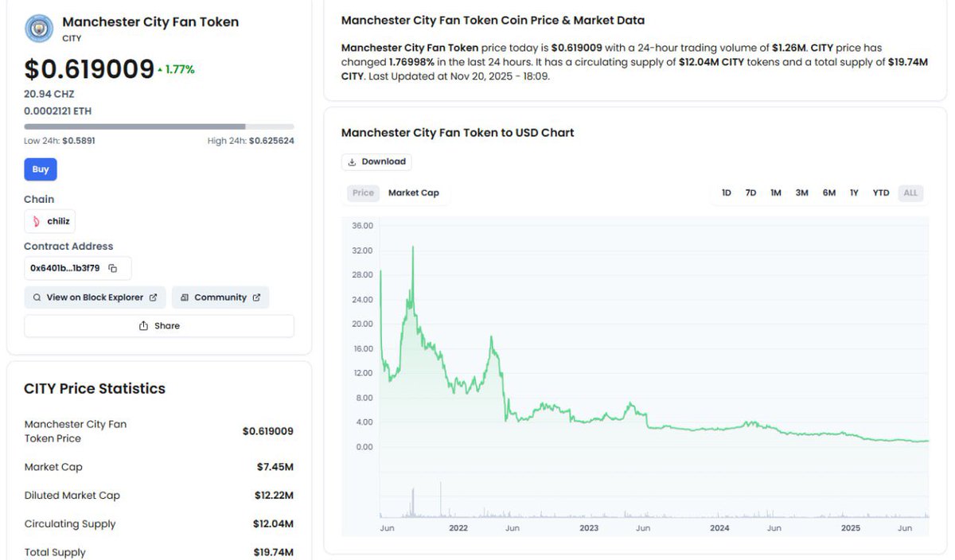Switch the chart to Price view
This screenshot has height=560, width=955.
click(x=363, y=192)
